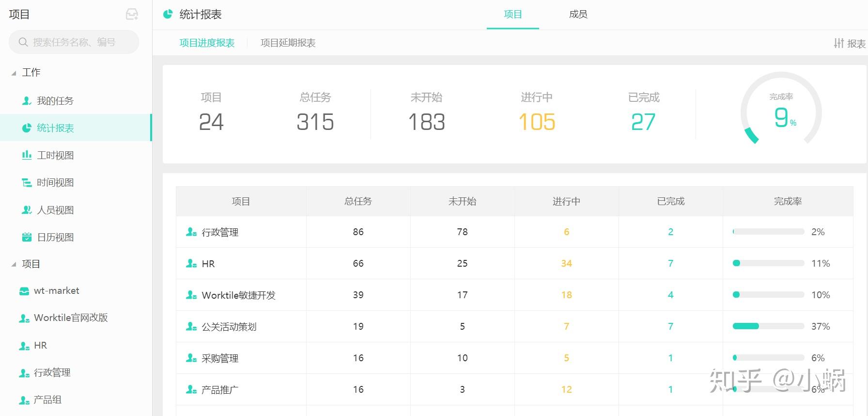
Task: Click the sidebar HR project icon
Action: tap(24, 346)
